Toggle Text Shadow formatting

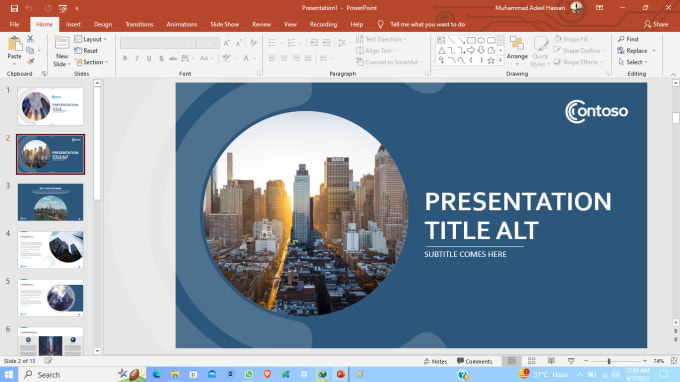[161, 58]
